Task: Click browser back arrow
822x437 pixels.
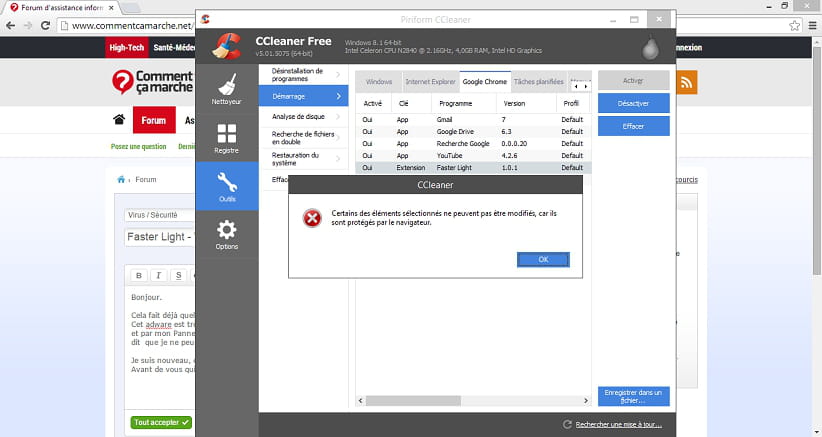Action: pos(10,25)
